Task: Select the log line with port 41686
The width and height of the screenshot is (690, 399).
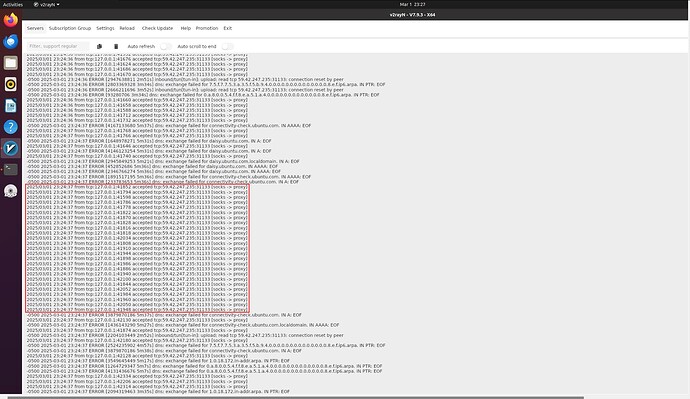Action: (x=137, y=70)
